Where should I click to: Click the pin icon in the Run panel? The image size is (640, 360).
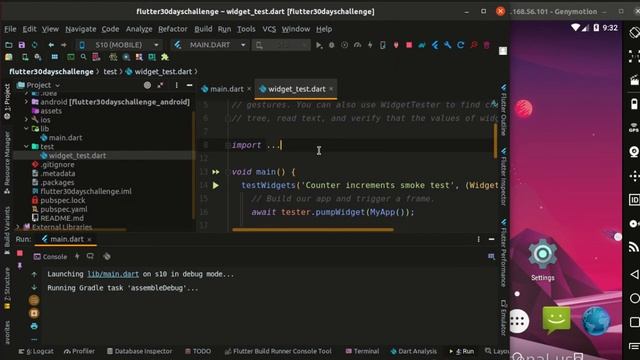(20, 266)
